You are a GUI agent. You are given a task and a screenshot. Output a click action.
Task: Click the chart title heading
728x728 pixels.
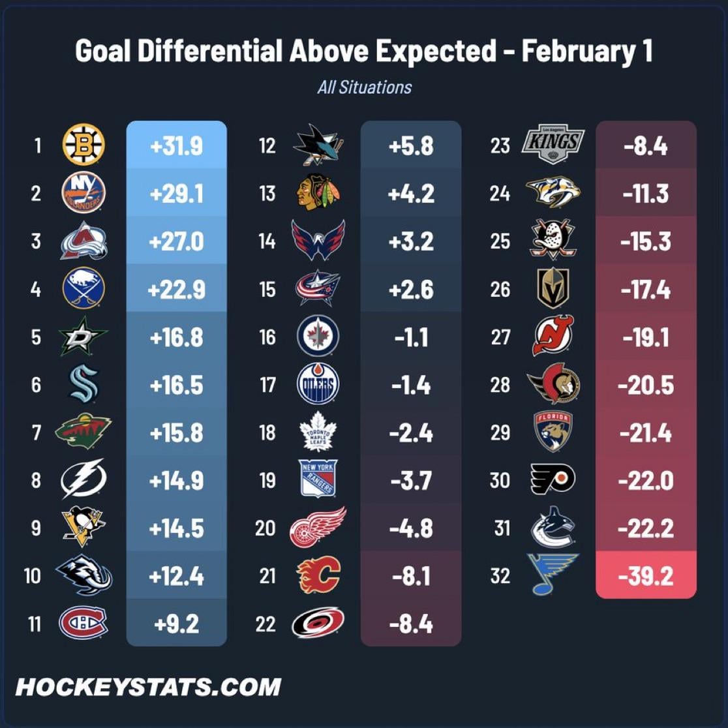(x=364, y=51)
